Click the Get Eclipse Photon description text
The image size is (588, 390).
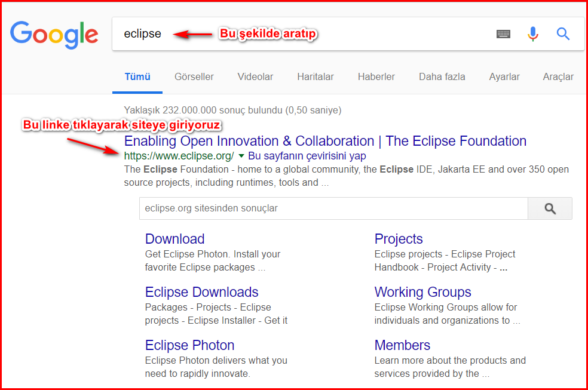coord(213,261)
